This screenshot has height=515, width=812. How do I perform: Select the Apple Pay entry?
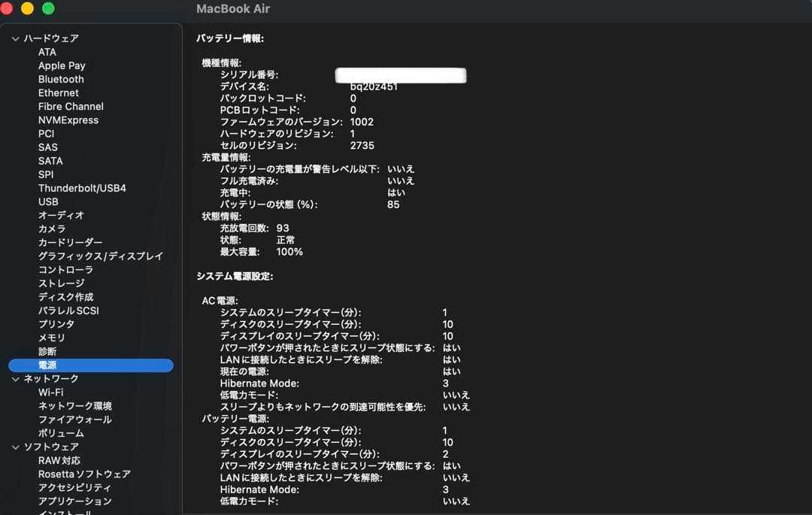[62, 65]
